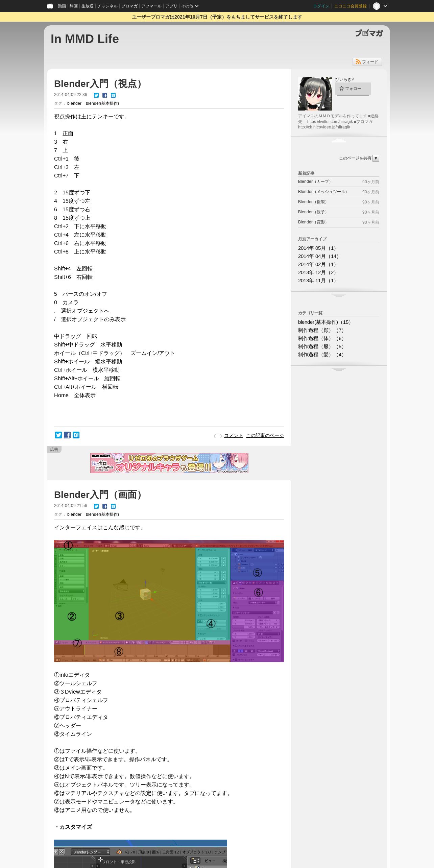This screenshot has height=868, width=434.
Task: Click blender(基本操作) tag under 画面 article
Action: [102, 514]
